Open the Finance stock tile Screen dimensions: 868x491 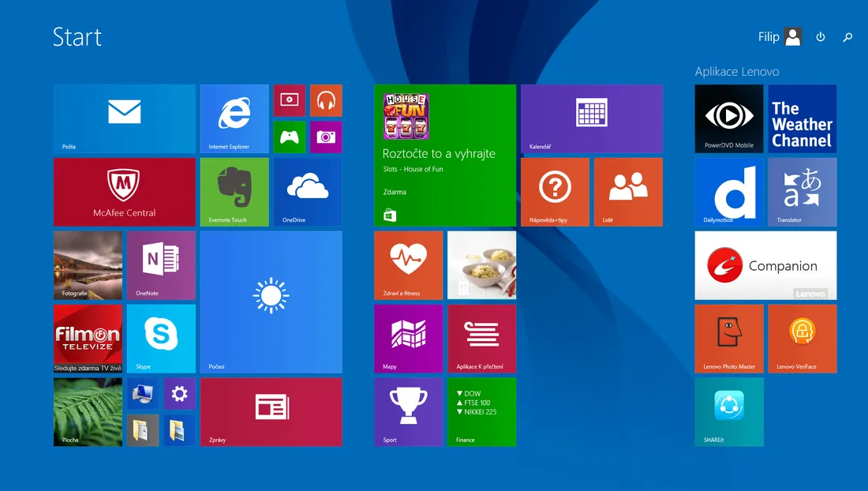[x=481, y=412]
